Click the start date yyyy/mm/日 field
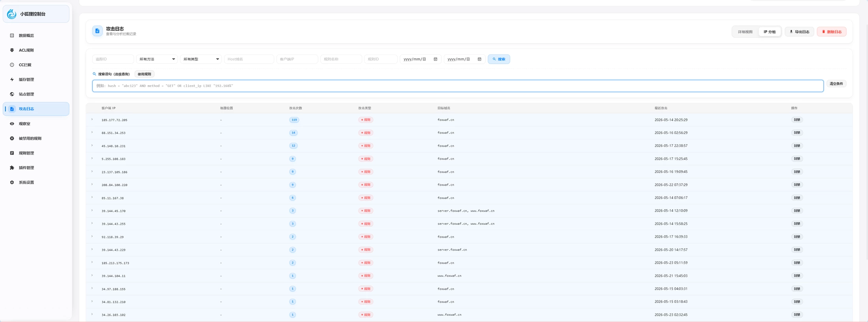 point(421,59)
